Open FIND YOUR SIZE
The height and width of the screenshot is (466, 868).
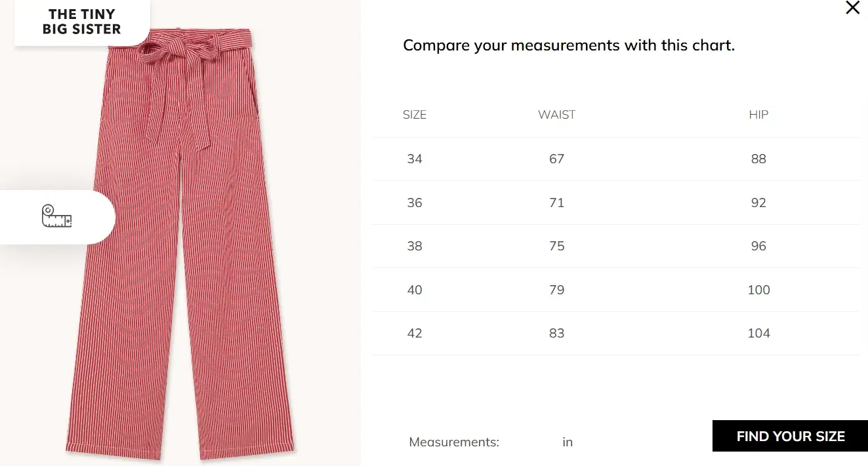tap(790, 436)
